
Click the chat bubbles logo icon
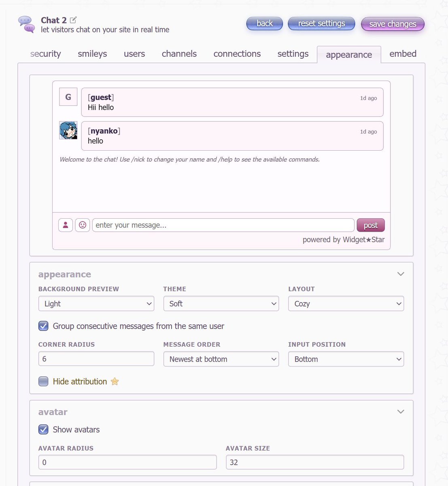[x=27, y=24]
